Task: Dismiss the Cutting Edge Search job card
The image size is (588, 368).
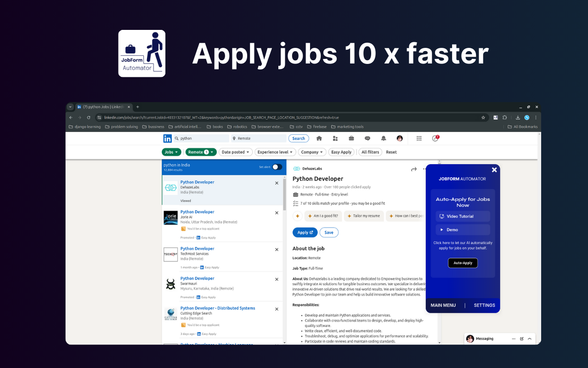Action: point(277,309)
